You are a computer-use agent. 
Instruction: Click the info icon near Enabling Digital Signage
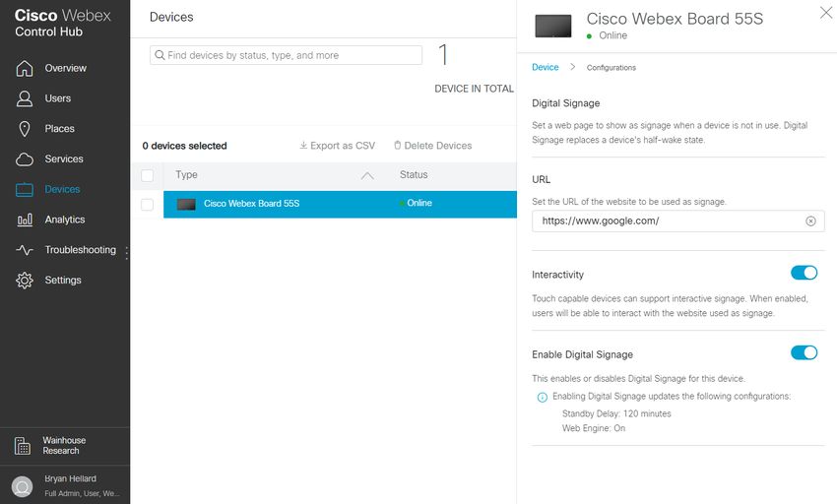(543, 398)
